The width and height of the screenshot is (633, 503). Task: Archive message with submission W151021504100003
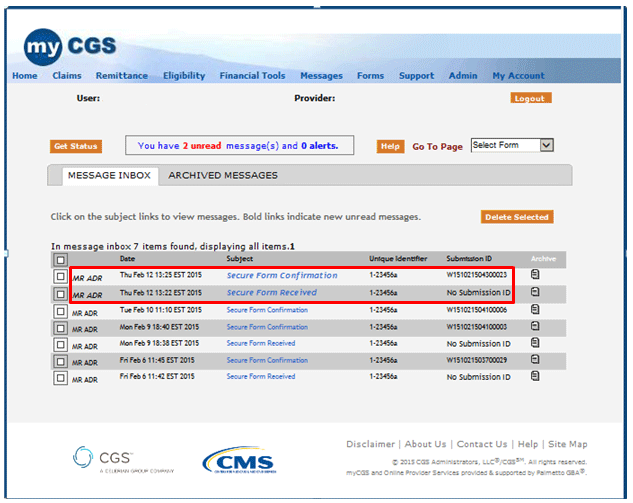(x=535, y=327)
